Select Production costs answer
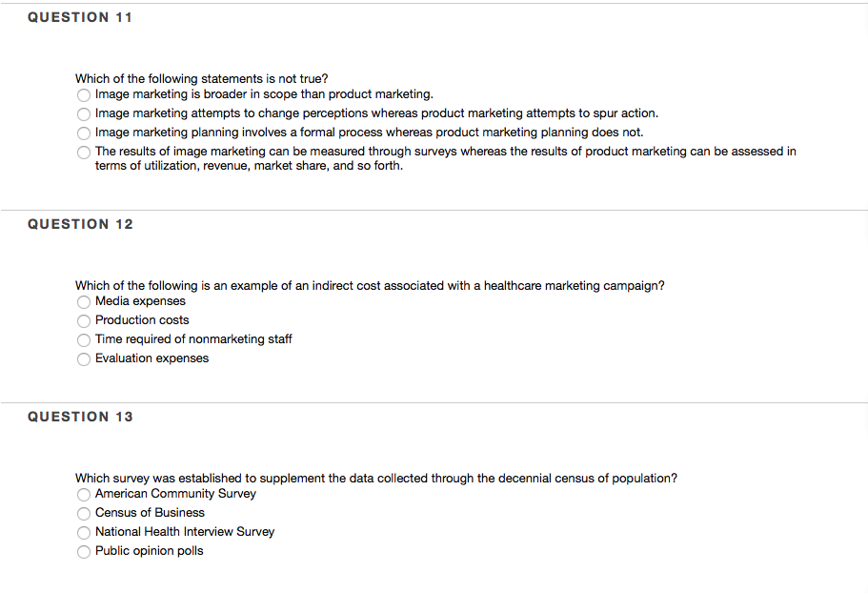The image size is (868, 593). pyautogui.click(x=84, y=321)
